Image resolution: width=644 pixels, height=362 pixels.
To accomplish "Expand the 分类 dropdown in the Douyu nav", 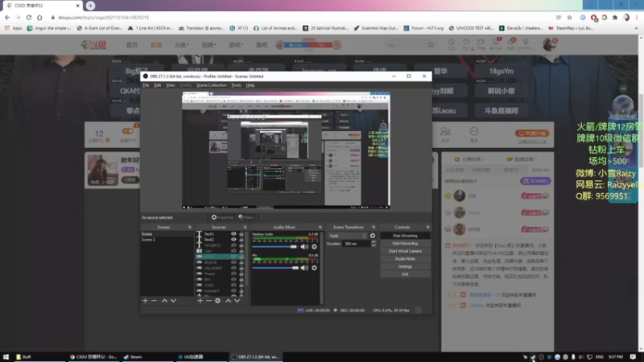I will click(182, 45).
